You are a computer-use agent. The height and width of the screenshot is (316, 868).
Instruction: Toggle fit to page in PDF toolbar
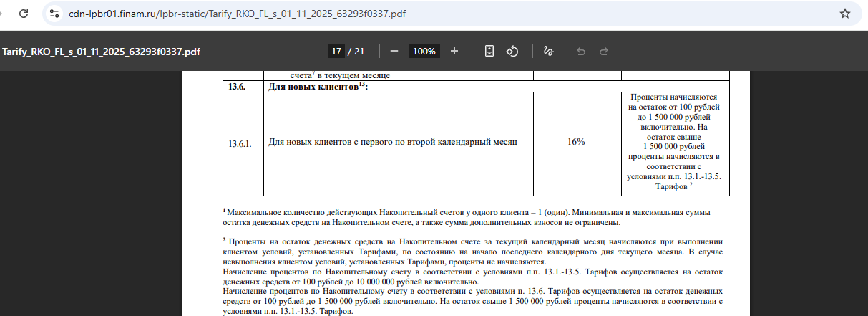(x=489, y=52)
